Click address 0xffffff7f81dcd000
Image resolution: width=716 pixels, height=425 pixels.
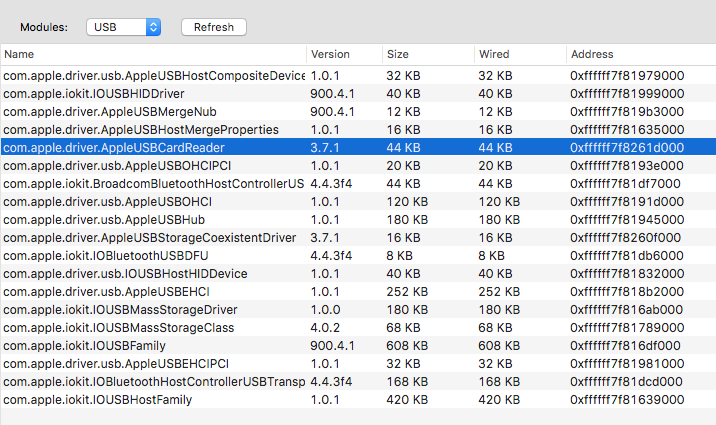coord(626,382)
